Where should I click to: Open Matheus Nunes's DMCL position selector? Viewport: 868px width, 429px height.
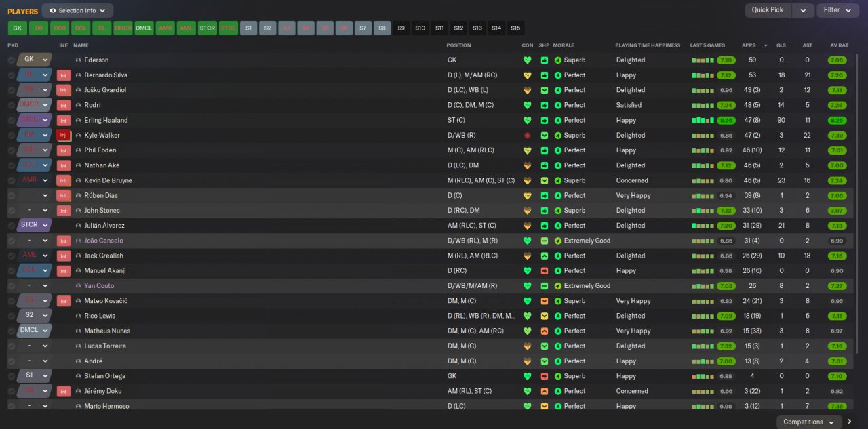(x=35, y=331)
